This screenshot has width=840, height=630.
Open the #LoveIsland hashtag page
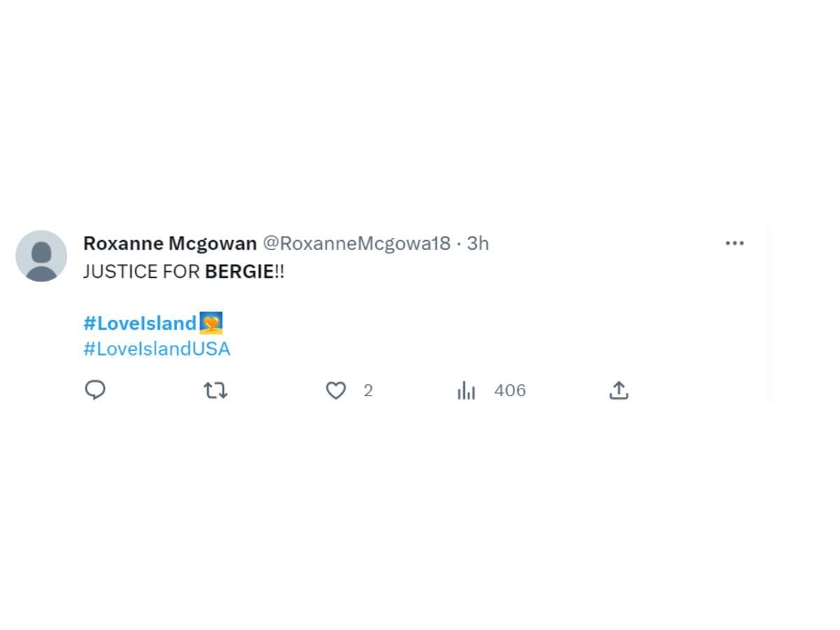click(x=140, y=323)
